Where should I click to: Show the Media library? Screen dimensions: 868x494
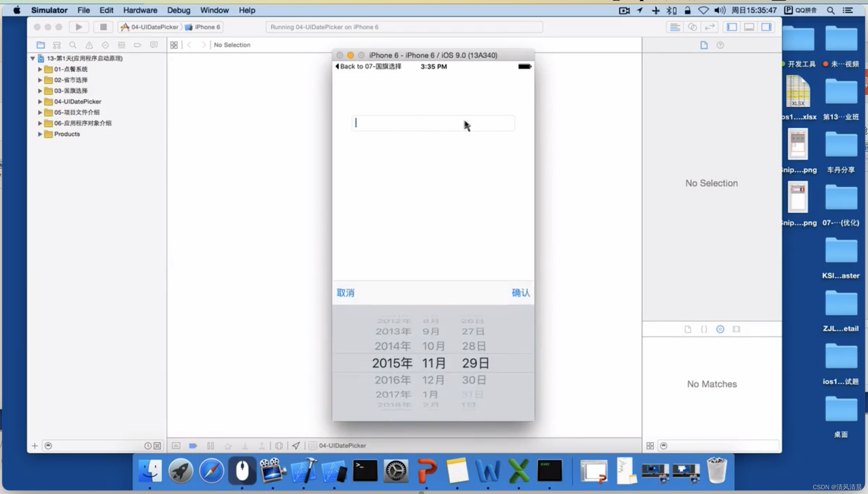pyautogui.click(x=736, y=329)
